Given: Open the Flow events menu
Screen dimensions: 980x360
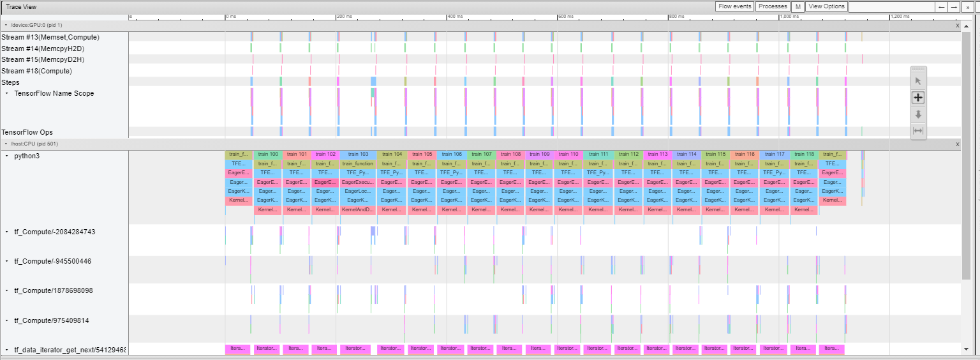Looking at the screenshot, I should click(734, 6).
